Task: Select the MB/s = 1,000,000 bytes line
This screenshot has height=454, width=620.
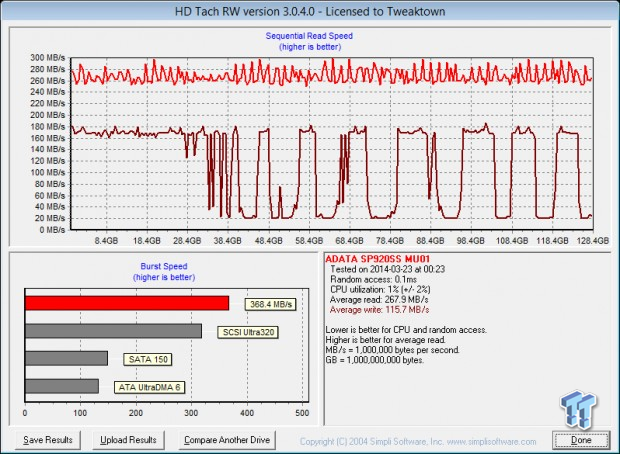Action: (x=392, y=350)
